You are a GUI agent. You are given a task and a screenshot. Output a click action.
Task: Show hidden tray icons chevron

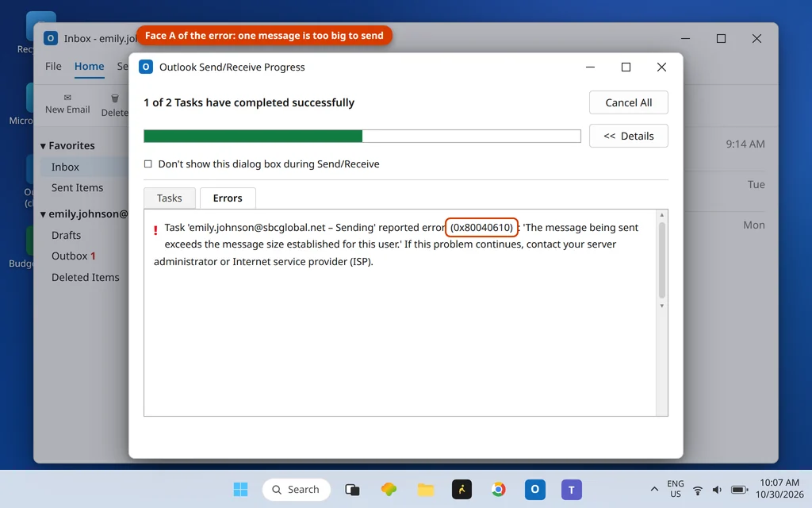pyautogui.click(x=654, y=489)
